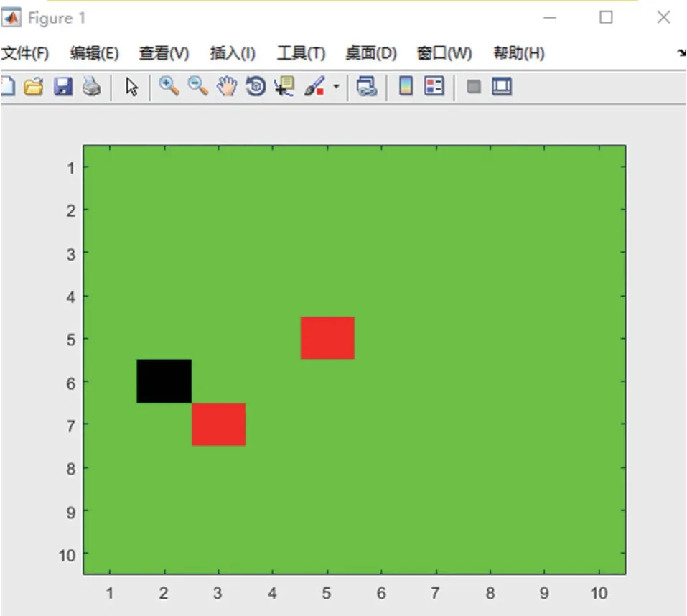
Task: Save the figure with floppy disk icon
Action: (63, 86)
